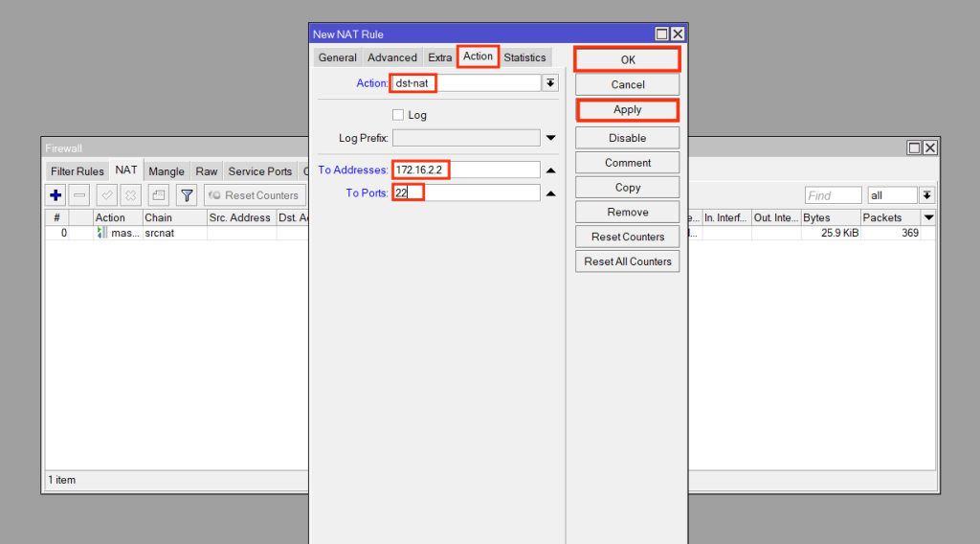Click the checkmark enable rule icon

pos(107,195)
